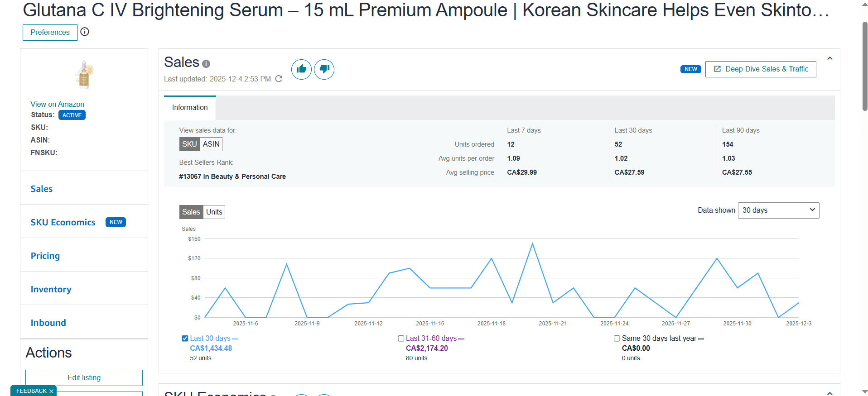Open SKU Economics in the sidebar

point(63,222)
